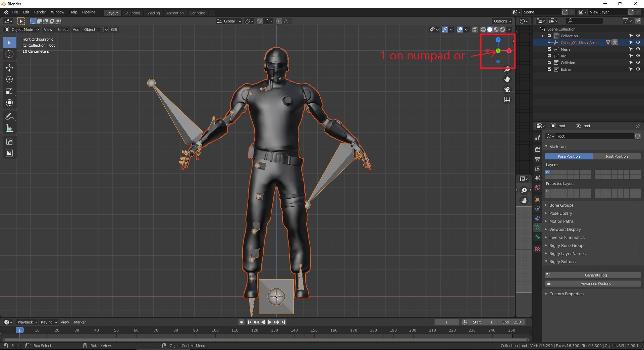Uncheck the Extras collection checkbox
644x350 pixels.
549,69
